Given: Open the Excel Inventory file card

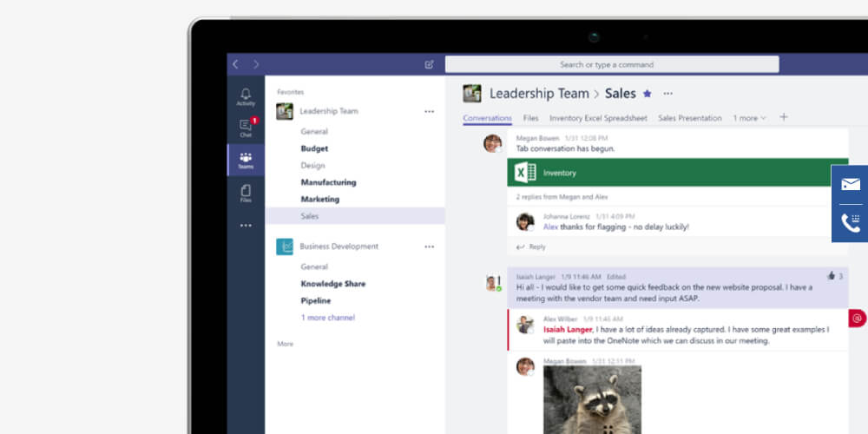Looking at the screenshot, I should (x=678, y=173).
